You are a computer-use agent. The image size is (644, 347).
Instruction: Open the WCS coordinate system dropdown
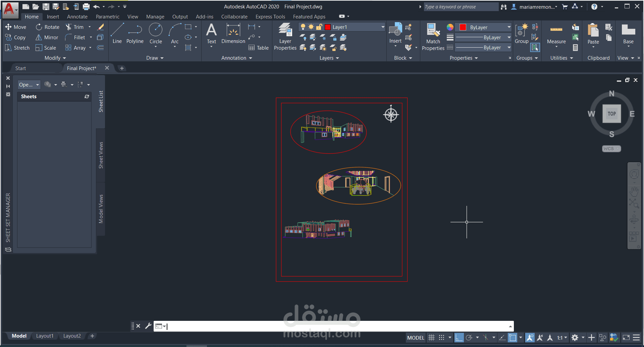point(611,149)
